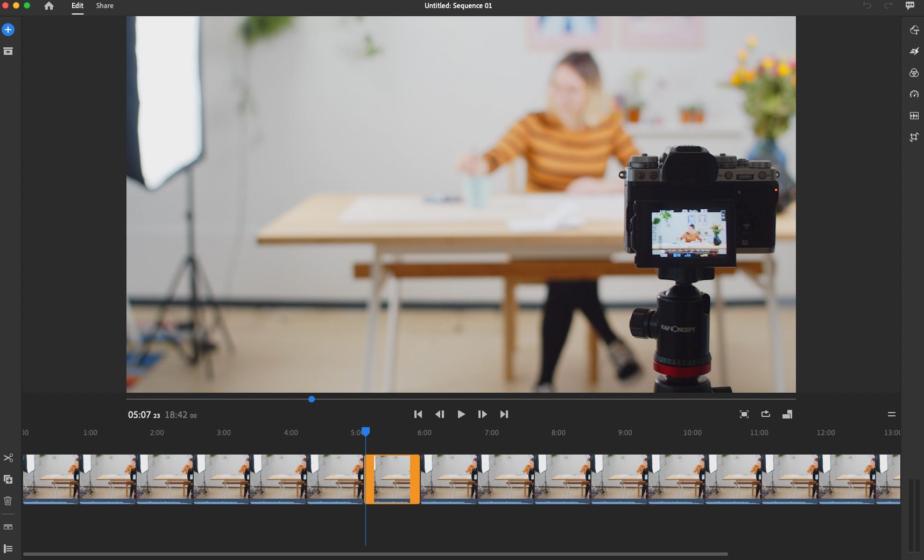Open the monitor options menu
Image resolution: width=924 pixels, height=560 pixels.
click(891, 414)
